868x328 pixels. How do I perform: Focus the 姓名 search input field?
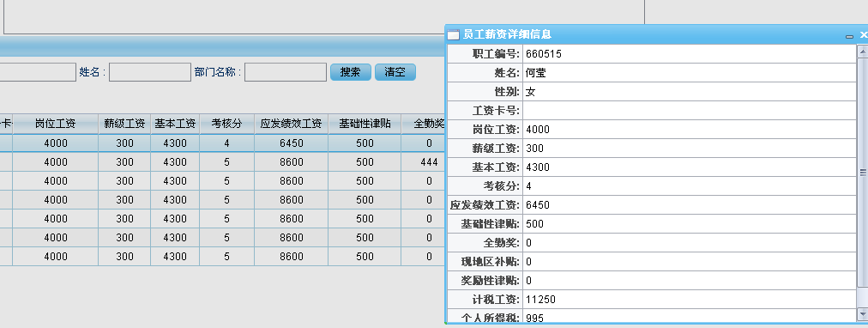pos(150,72)
